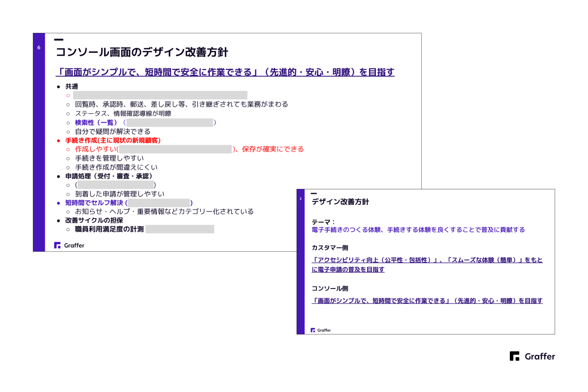
Task: Click the underlined 「アクセシビリティ向上 text
Action: click(427, 260)
